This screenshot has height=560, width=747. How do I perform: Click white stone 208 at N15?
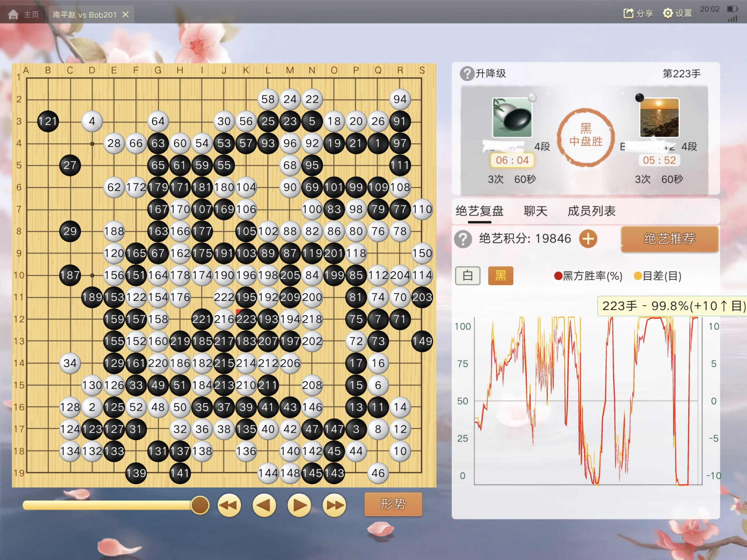pos(312,385)
